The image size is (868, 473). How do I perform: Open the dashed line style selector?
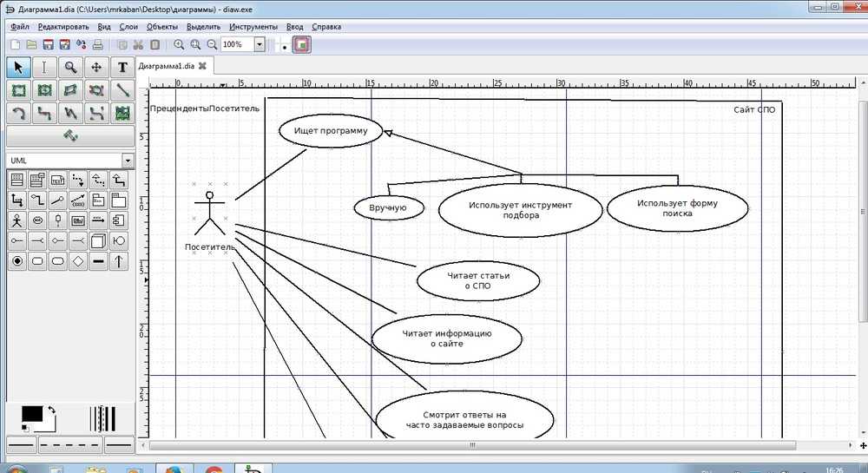70,444
